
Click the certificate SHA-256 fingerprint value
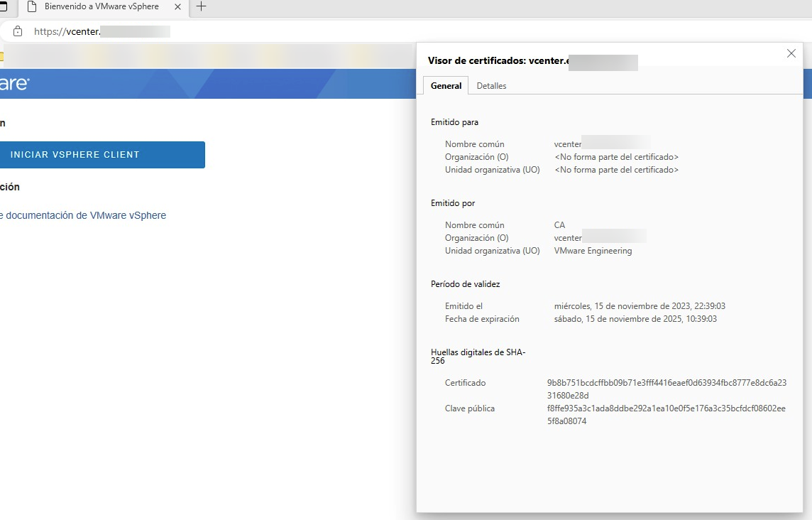pyautogui.click(x=666, y=389)
